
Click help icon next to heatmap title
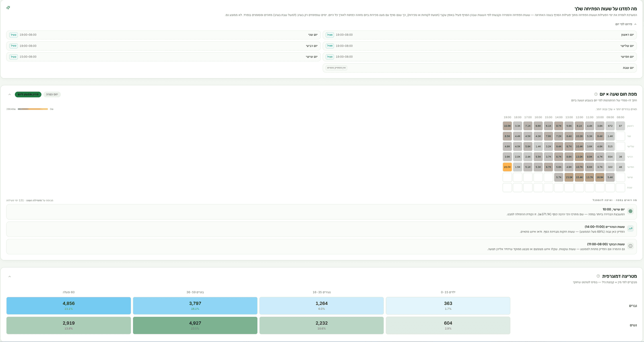[x=596, y=94]
